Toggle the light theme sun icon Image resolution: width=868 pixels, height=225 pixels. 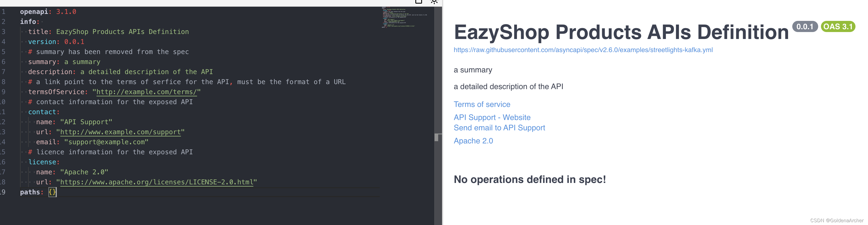(x=434, y=2)
